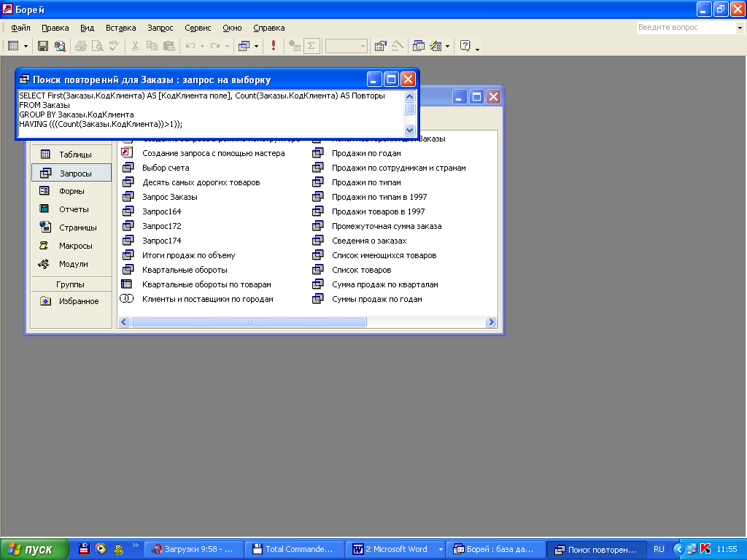This screenshot has width=747, height=560.
Task: Open the help question box dropdown arrow
Action: pos(740,28)
